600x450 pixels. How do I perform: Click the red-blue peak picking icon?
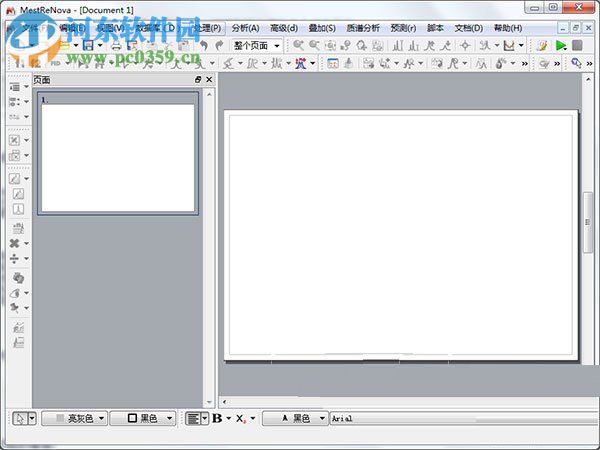[x=301, y=63]
